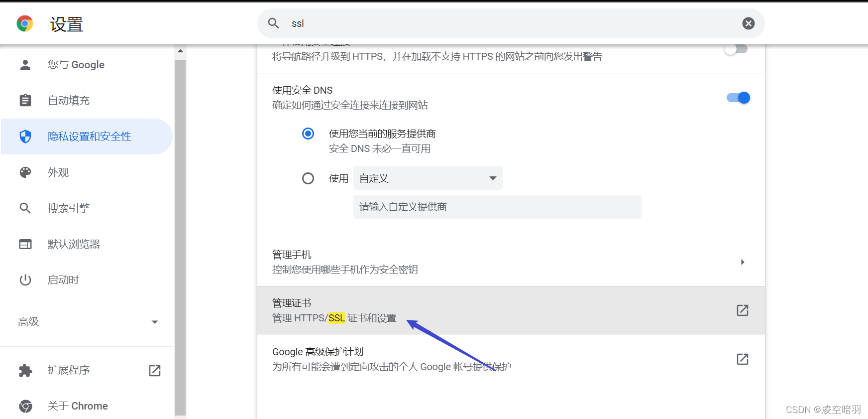Open Google 高级保护计划 link

click(511, 359)
